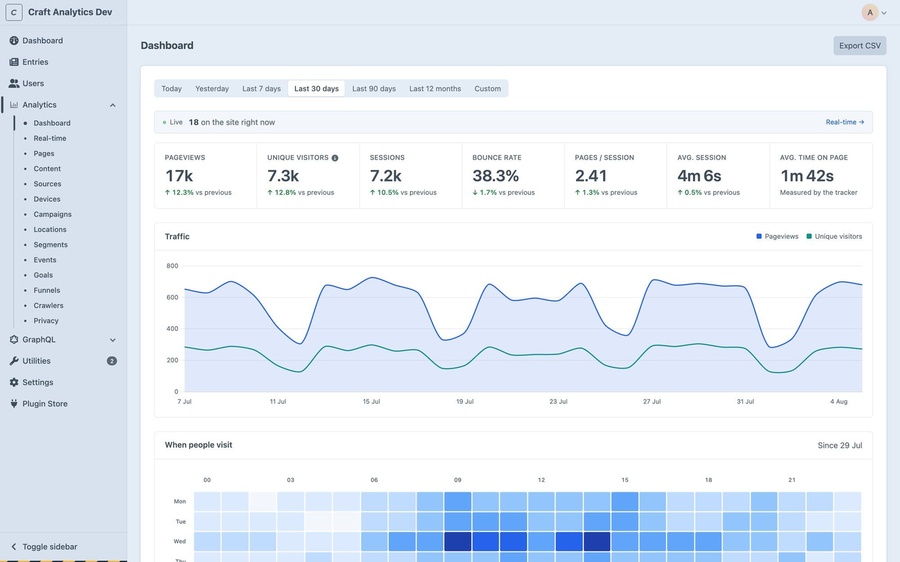Open the Pages analytics subitem
Image resolution: width=900 pixels, height=562 pixels.
[44, 154]
